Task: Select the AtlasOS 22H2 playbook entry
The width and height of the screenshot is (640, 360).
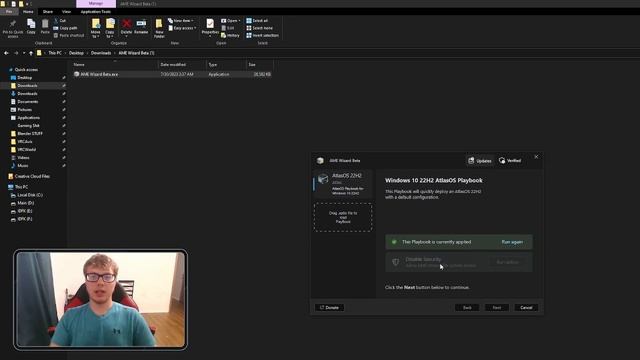Action: click(x=343, y=184)
